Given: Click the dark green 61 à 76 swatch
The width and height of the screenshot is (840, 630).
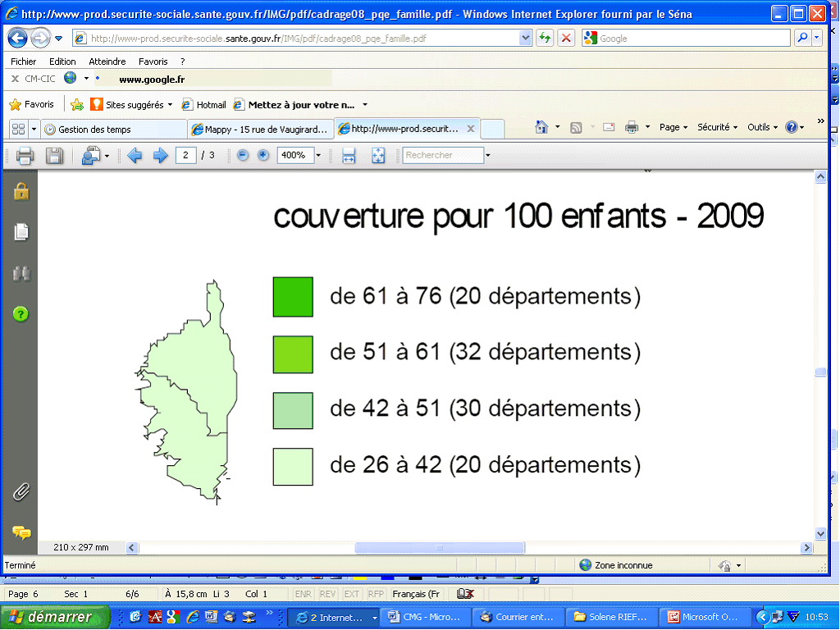Looking at the screenshot, I should click(x=293, y=297).
